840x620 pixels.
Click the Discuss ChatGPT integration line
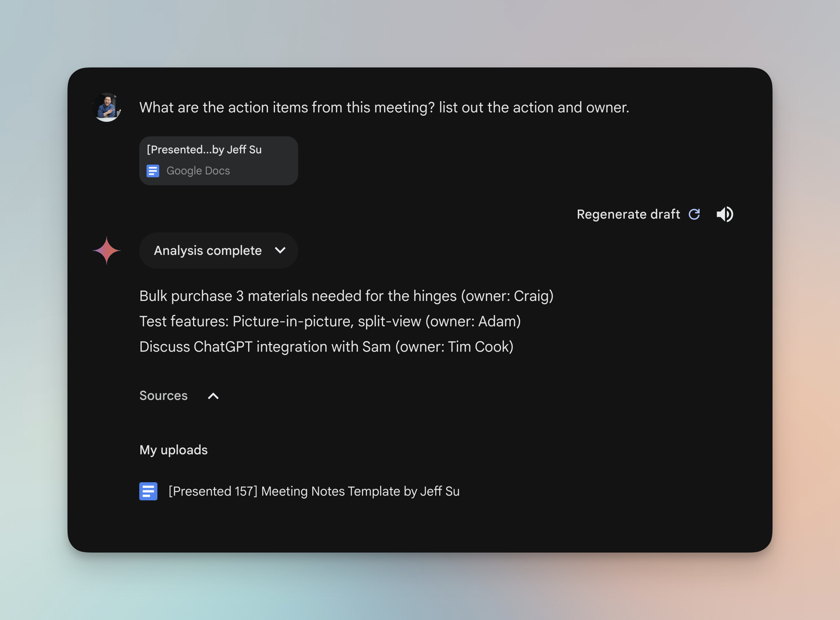tap(326, 347)
